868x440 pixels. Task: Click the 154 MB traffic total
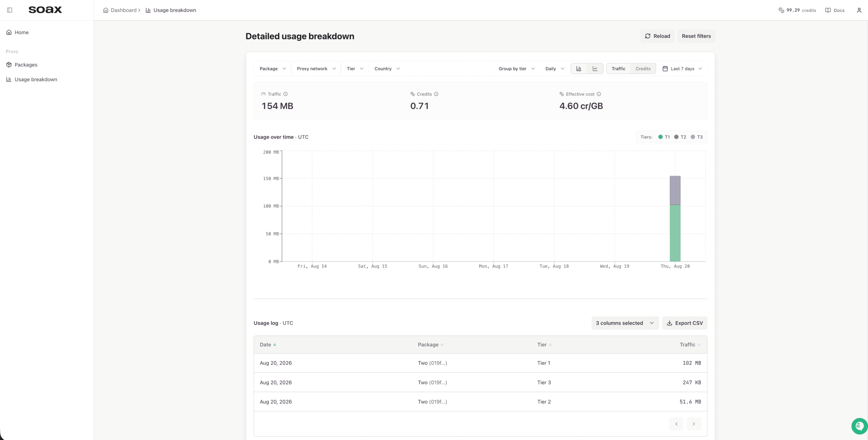277,106
